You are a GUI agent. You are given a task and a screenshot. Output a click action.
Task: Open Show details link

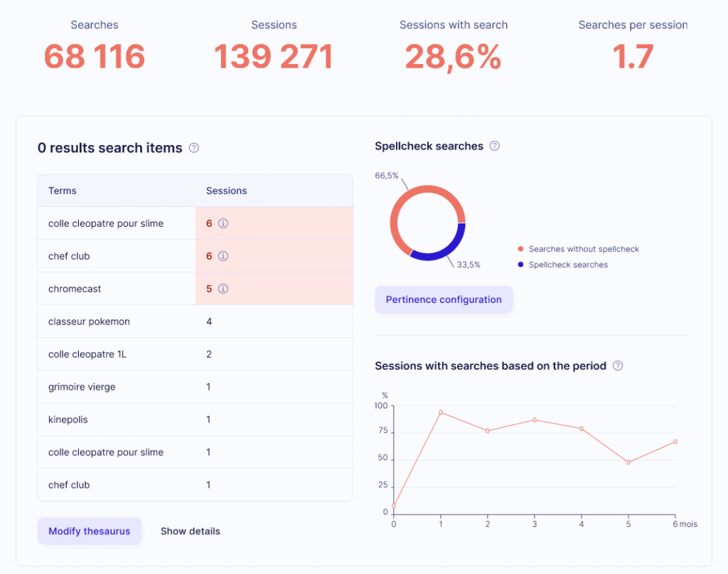click(x=190, y=531)
